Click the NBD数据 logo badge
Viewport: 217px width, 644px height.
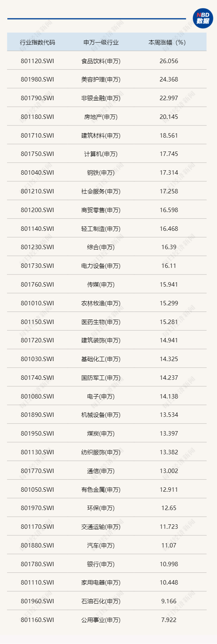[203, 18]
